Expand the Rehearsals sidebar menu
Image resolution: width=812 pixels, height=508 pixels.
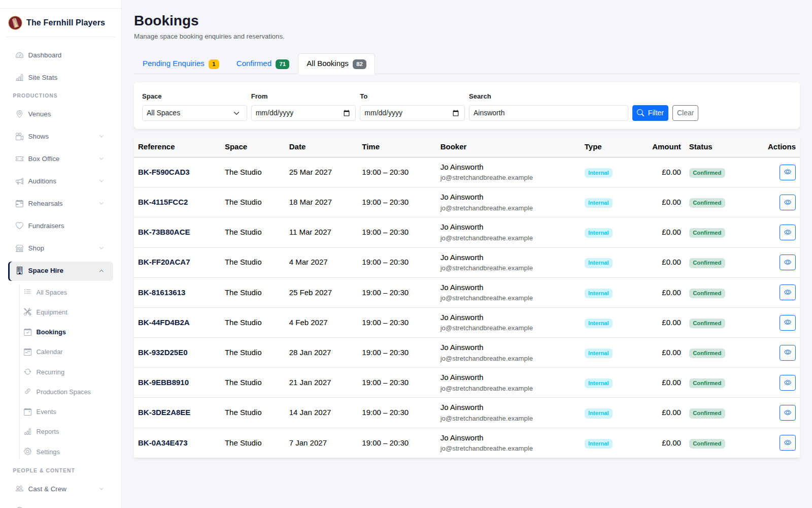(x=60, y=204)
